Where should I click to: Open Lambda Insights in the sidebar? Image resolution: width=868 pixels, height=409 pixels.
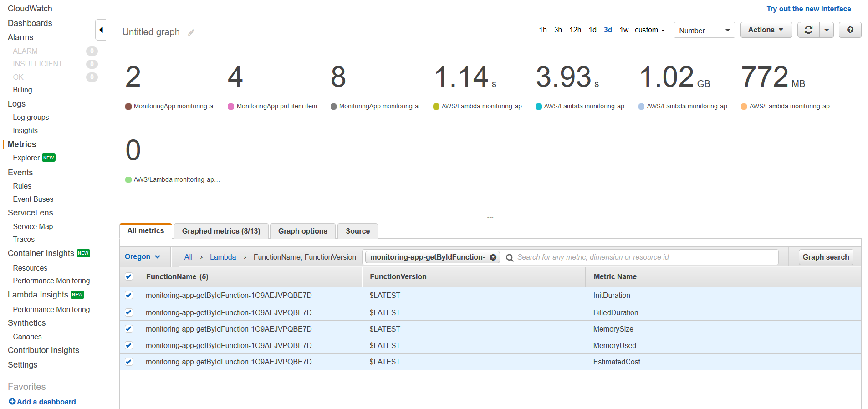38,295
